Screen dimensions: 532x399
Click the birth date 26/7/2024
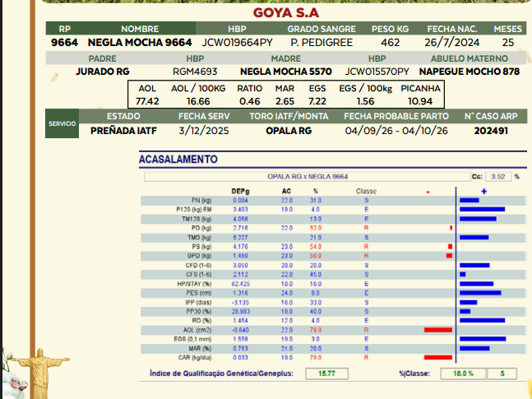click(452, 43)
